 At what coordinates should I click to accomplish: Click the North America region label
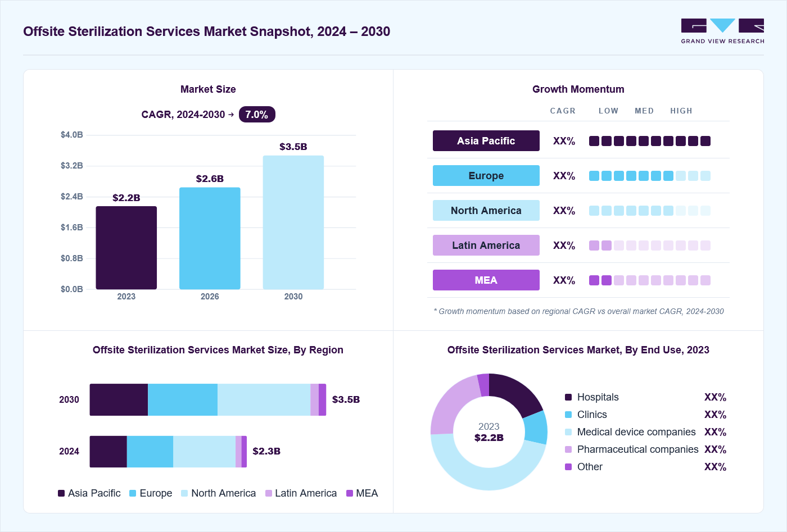(x=486, y=211)
